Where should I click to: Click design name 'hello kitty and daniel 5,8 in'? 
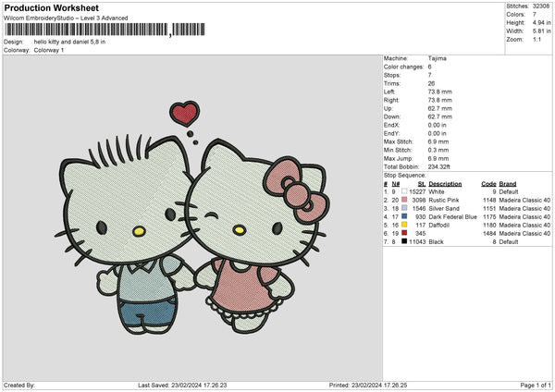pyautogui.click(x=69, y=42)
